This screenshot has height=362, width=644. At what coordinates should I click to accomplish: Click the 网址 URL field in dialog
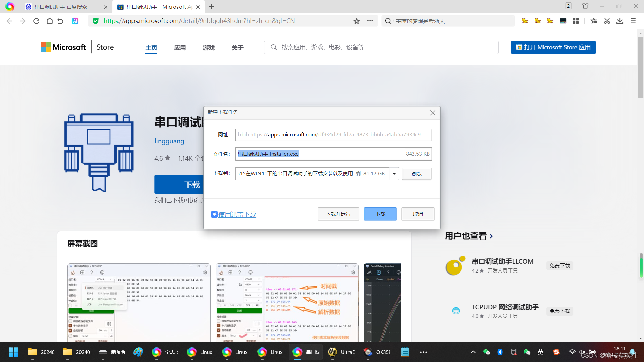click(333, 135)
